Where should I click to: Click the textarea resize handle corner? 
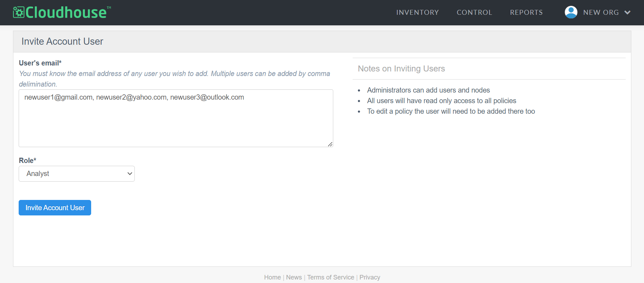(x=330, y=144)
